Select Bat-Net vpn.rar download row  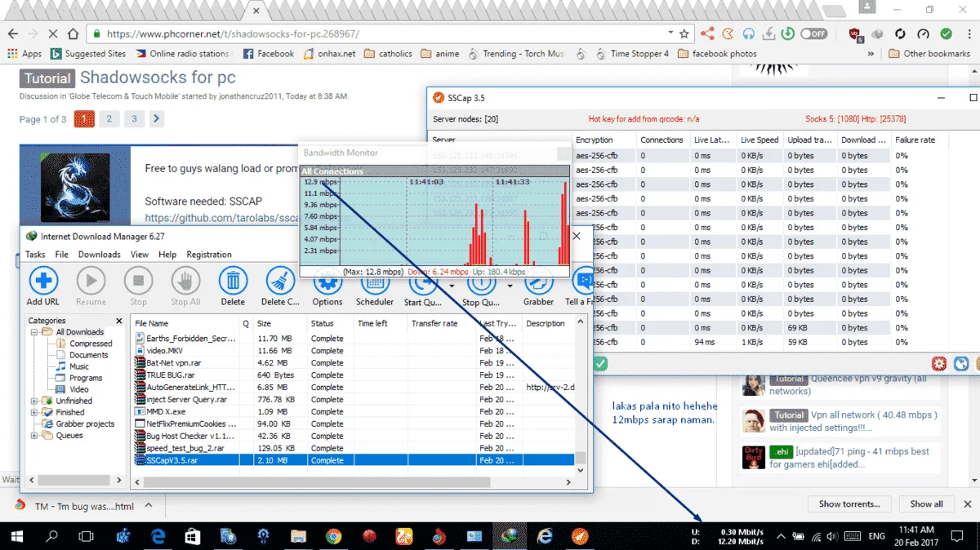coord(354,362)
